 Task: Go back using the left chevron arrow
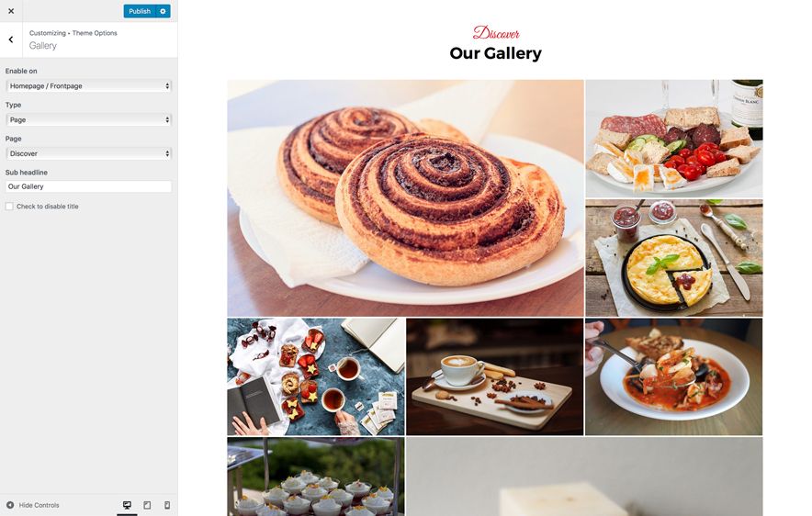click(x=11, y=39)
